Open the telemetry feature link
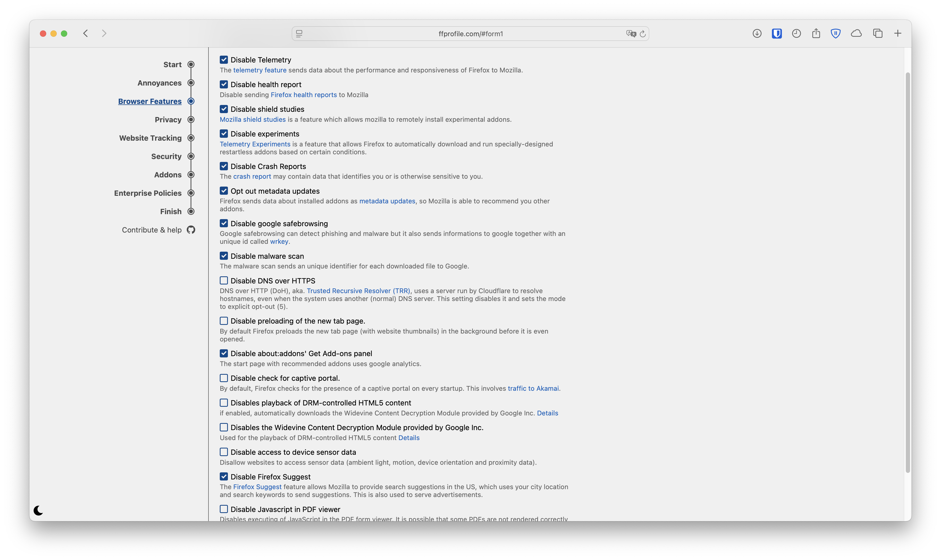The height and width of the screenshot is (560, 941). 260,70
